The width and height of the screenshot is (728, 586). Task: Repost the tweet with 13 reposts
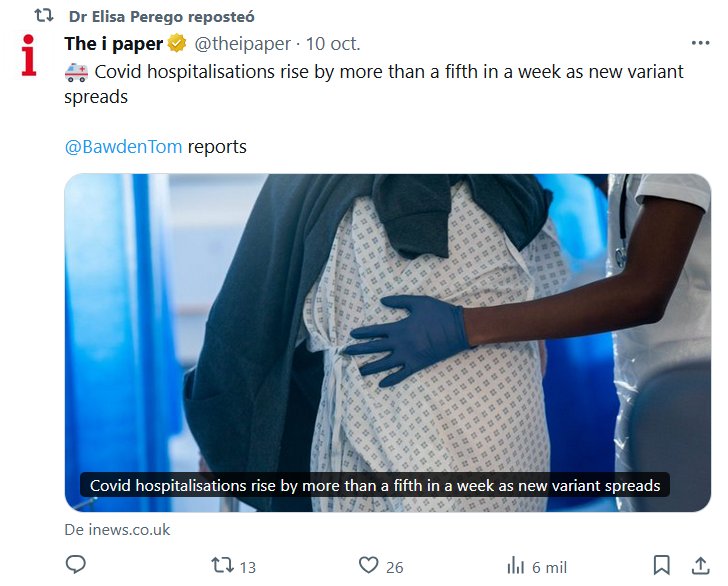click(x=222, y=566)
